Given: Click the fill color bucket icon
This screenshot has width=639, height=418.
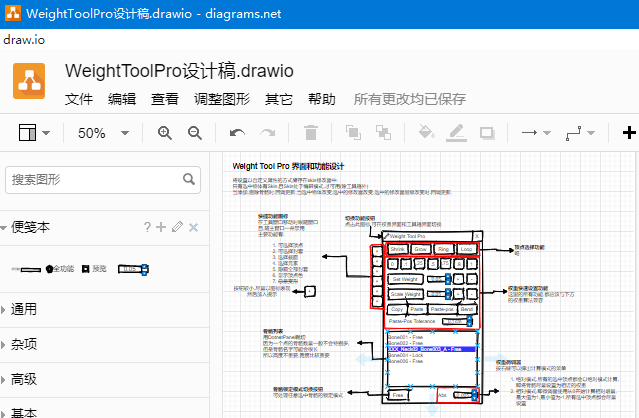Looking at the screenshot, I should click(426, 132).
